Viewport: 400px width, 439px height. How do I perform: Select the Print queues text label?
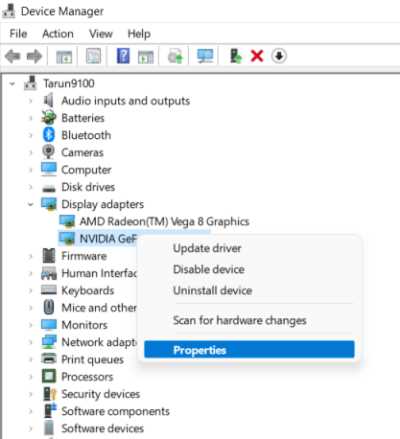[92, 359]
